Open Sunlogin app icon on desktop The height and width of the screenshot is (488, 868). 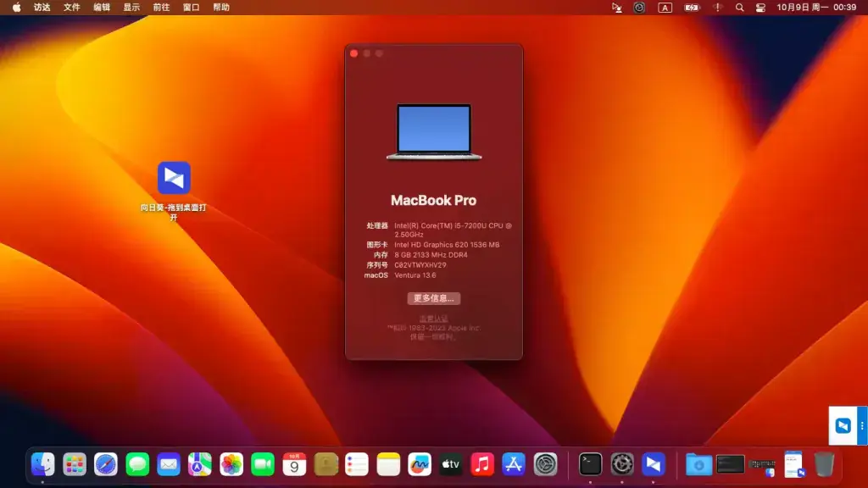(174, 178)
